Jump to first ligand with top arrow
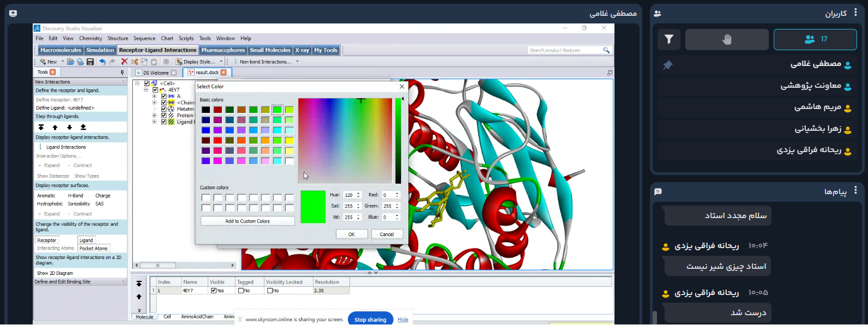 (41, 127)
